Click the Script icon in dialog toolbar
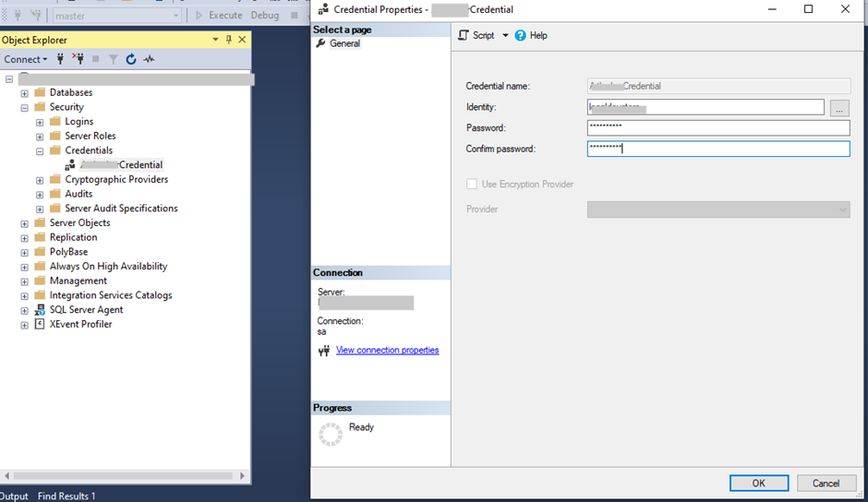This screenshot has height=502, width=868. (464, 35)
